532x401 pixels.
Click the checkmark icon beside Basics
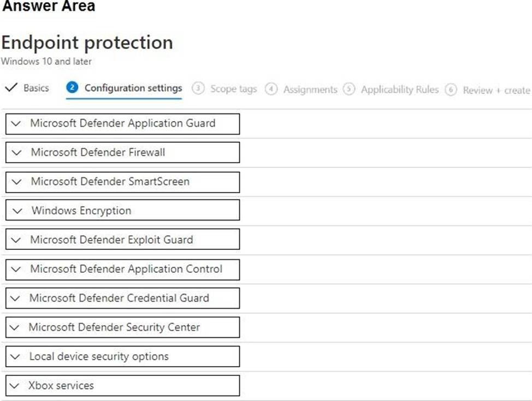click(10, 88)
